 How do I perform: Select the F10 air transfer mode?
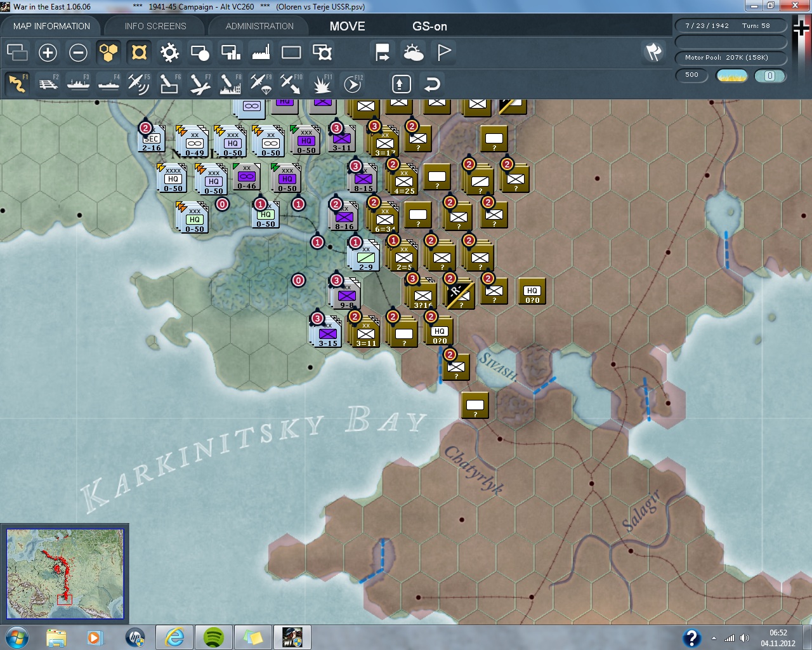pos(291,84)
